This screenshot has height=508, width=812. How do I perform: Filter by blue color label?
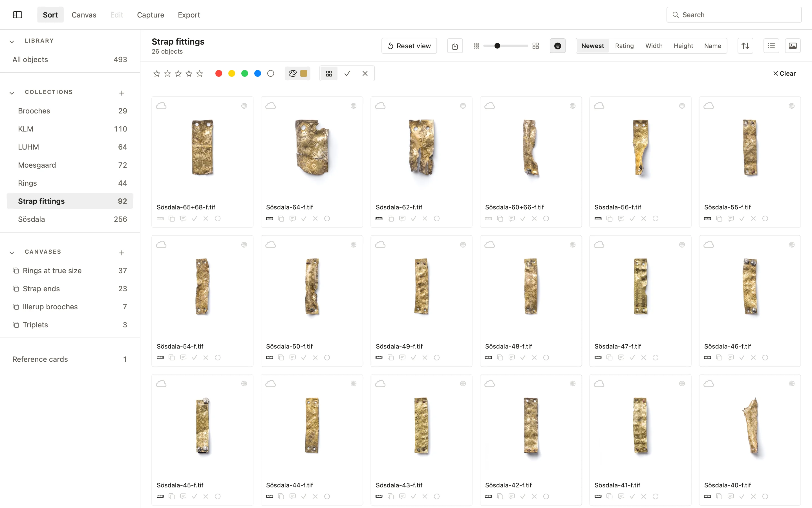click(x=257, y=73)
